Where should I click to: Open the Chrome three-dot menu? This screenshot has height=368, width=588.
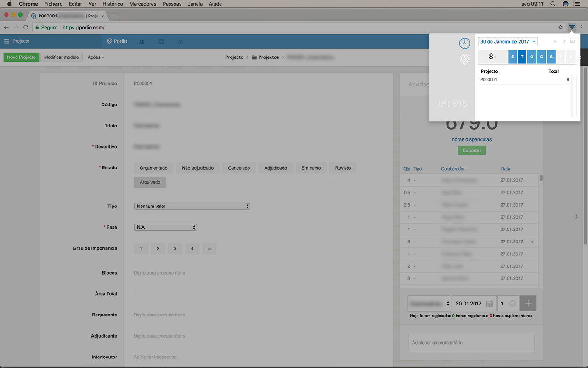pos(582,28)
